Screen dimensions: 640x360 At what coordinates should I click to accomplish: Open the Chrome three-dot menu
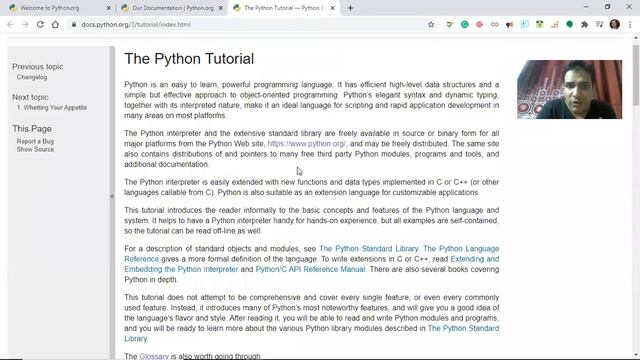pos(630,24)
